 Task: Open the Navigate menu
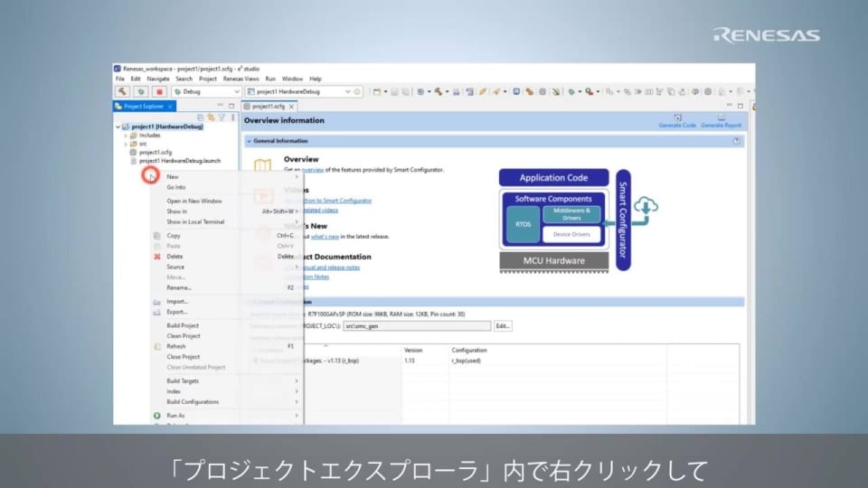pyautogui.click(x=158, y=80)
